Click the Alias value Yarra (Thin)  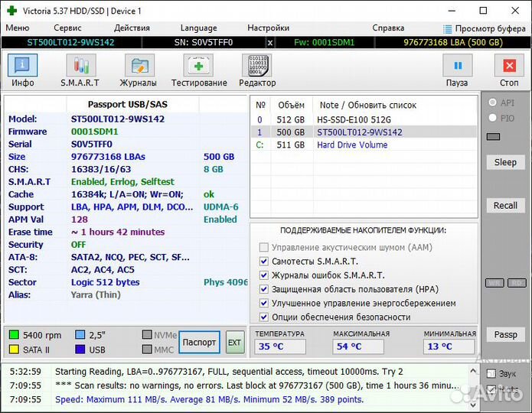coord(96,295)
